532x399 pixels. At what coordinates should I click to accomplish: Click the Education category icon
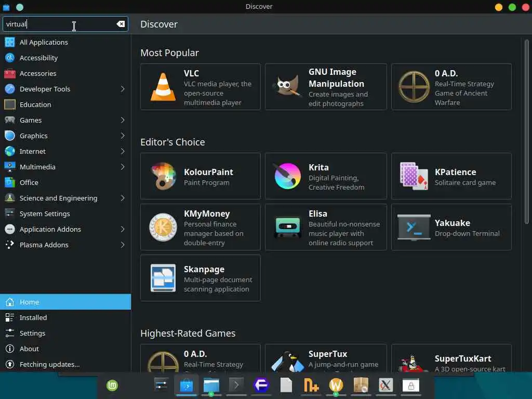[x=10, y=104]
